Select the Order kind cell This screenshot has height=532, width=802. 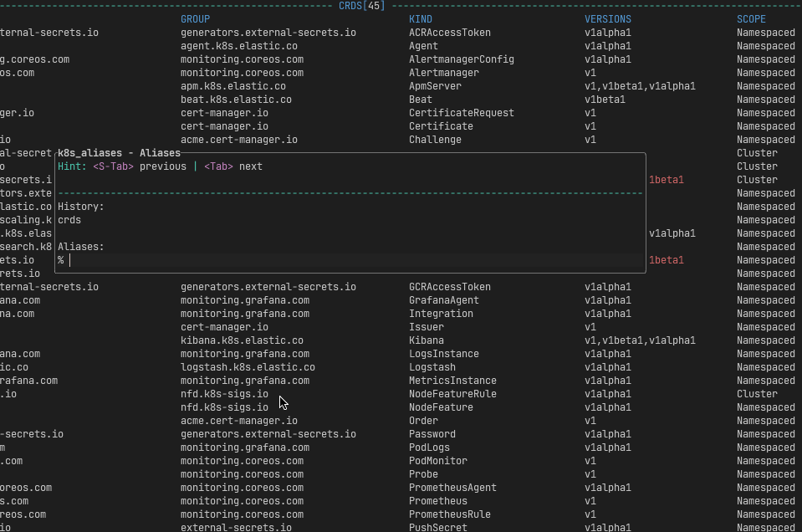point(423,421)
